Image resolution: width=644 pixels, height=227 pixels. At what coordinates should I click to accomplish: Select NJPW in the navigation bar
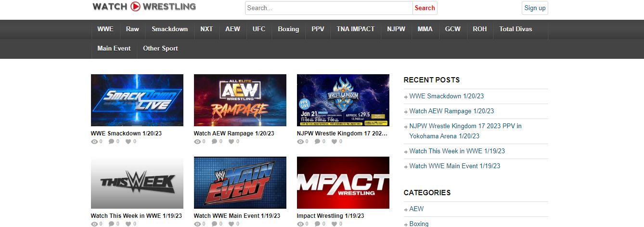(396, 29)
